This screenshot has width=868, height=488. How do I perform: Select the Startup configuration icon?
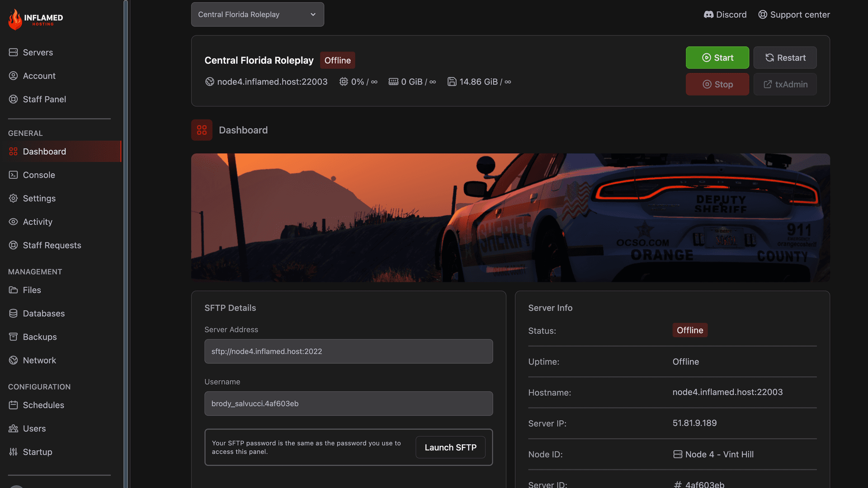[14, 452]
